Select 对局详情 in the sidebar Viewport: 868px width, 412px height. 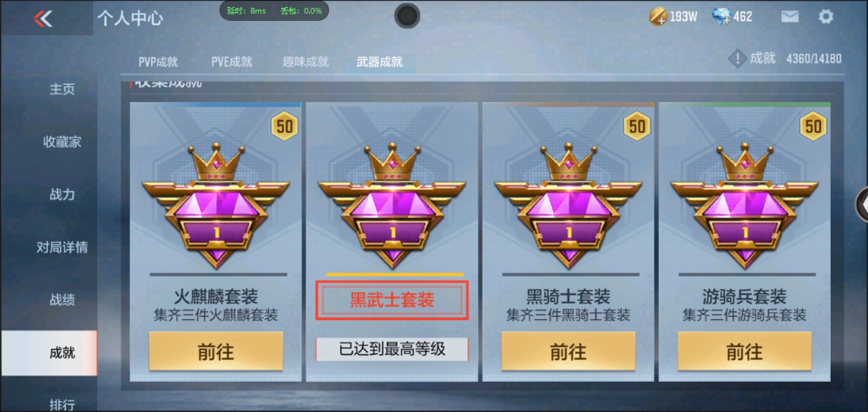coord(62,247)
